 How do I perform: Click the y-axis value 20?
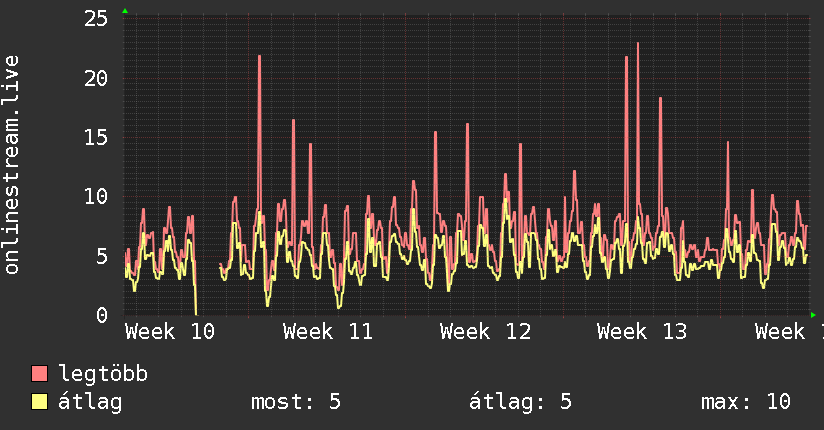(96, 78)
